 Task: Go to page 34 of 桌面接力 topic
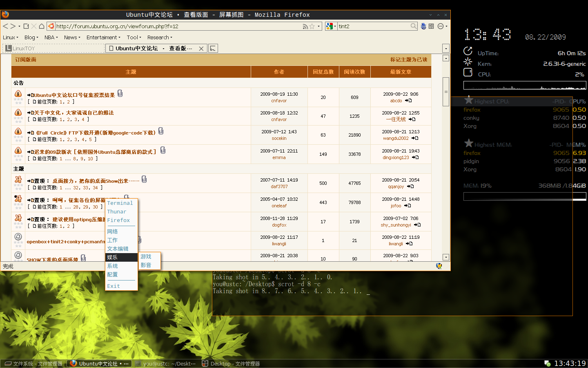coord(95,188)
